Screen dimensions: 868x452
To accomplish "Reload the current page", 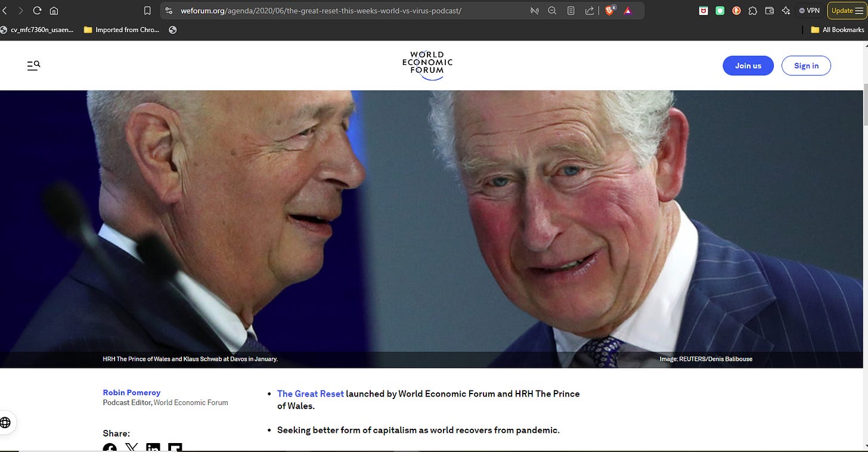I will [38, 10].
